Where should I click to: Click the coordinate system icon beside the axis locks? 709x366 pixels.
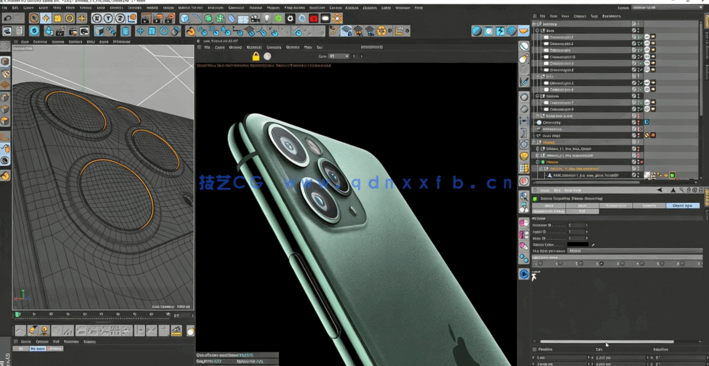[132, 18]
